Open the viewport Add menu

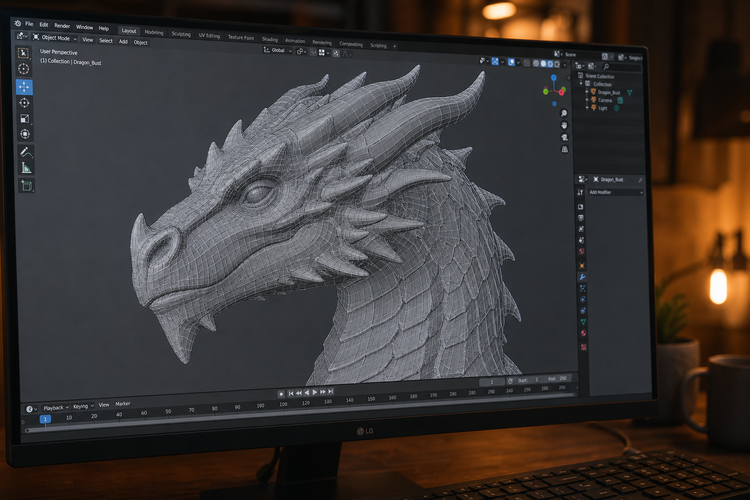(x=123, y=42)
